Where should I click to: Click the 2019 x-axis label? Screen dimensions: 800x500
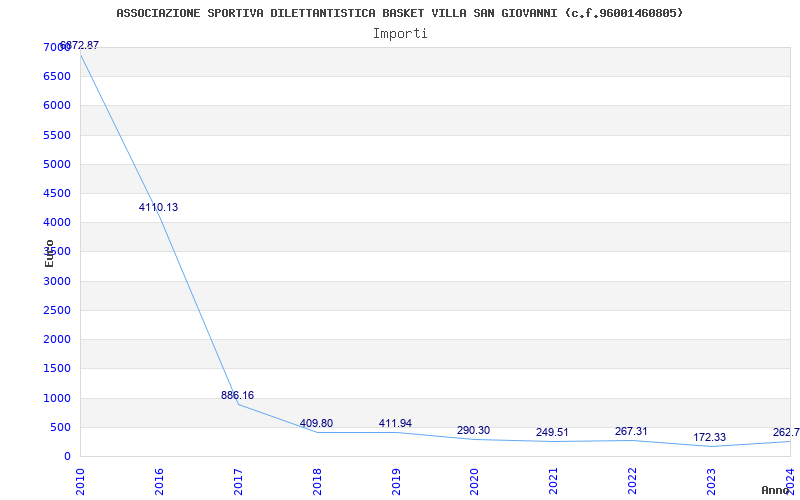tap(396, 481)
